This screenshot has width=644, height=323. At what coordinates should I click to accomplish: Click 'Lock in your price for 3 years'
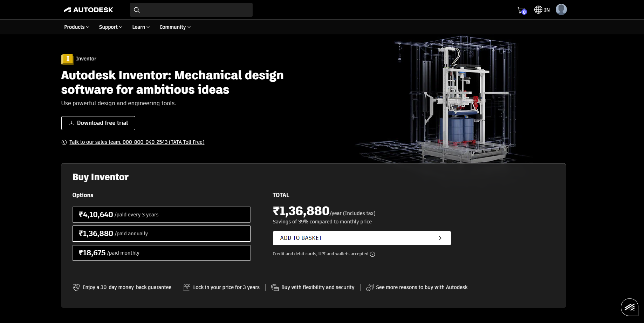click(x=226, y=287)
